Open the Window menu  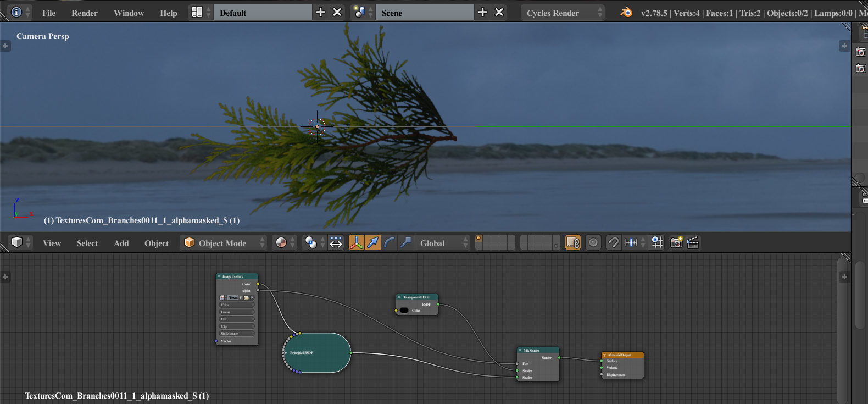pyautogui.click(x=129, y=13)
